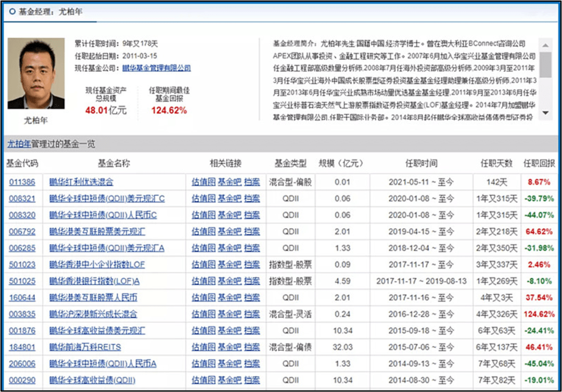
Task: Open fund code 501023
Action: [x=22, y=265]
